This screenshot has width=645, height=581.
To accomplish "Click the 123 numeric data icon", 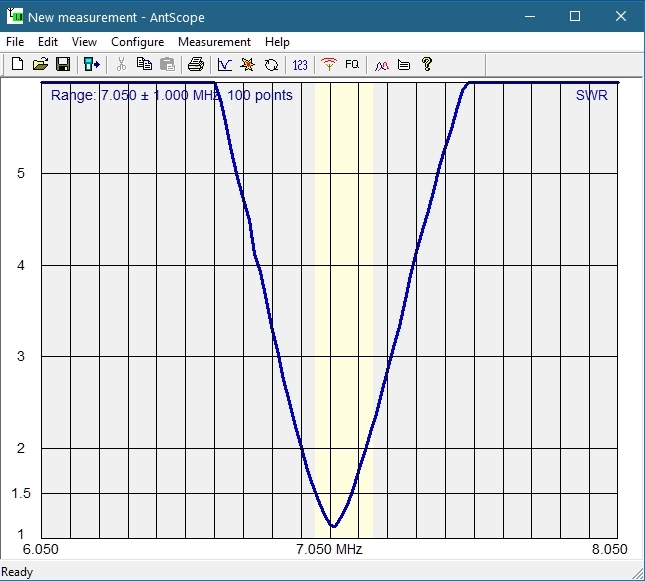I will coord(300,64).
